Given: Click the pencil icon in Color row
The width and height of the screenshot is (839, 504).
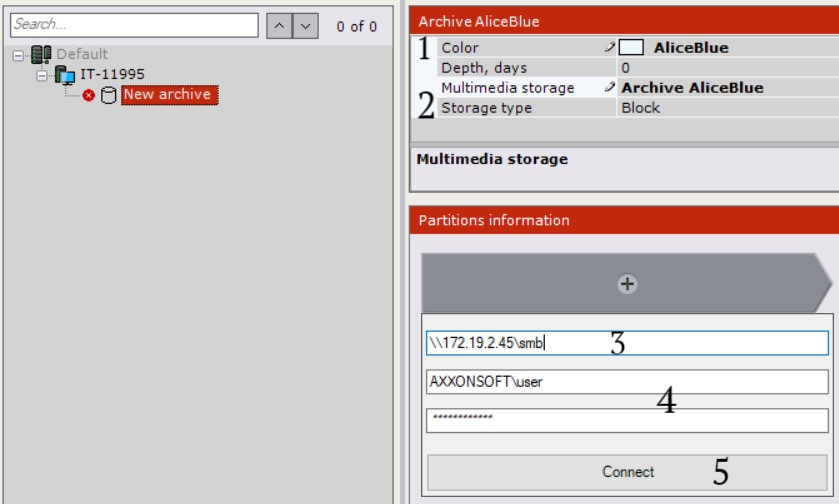Looking at the screenshot, I should click(x=609, y=48).
